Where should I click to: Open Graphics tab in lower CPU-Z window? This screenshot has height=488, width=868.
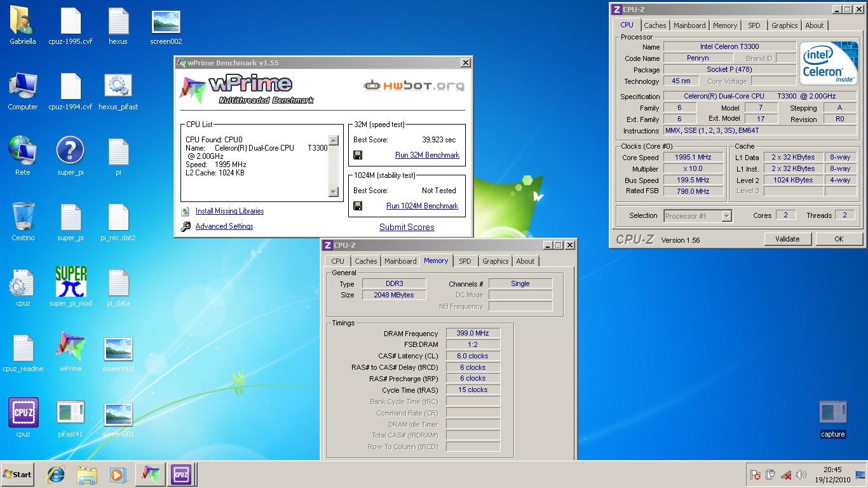pyautogui.click(x=496, y=261)
